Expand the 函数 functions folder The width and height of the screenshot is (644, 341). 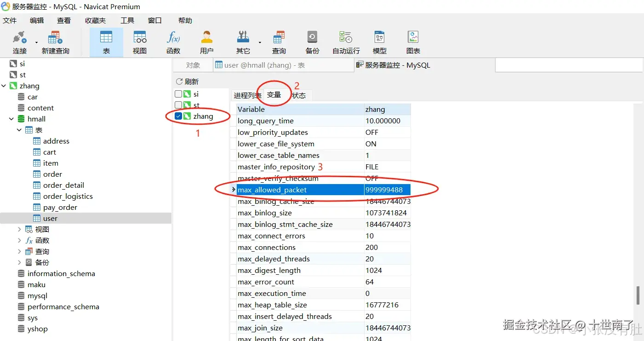19,241
